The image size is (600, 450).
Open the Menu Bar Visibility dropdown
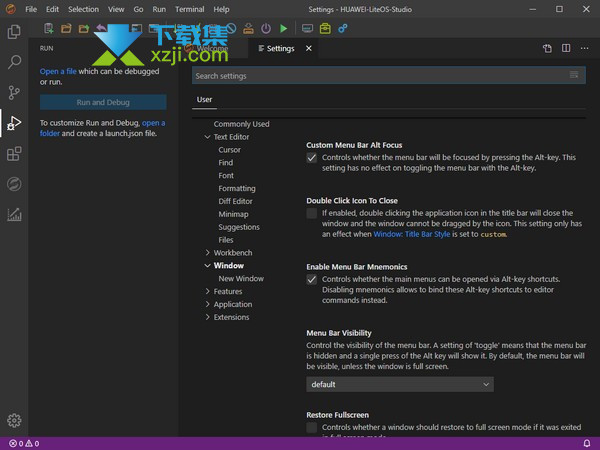pyautogui.click(x=400, y=384)
